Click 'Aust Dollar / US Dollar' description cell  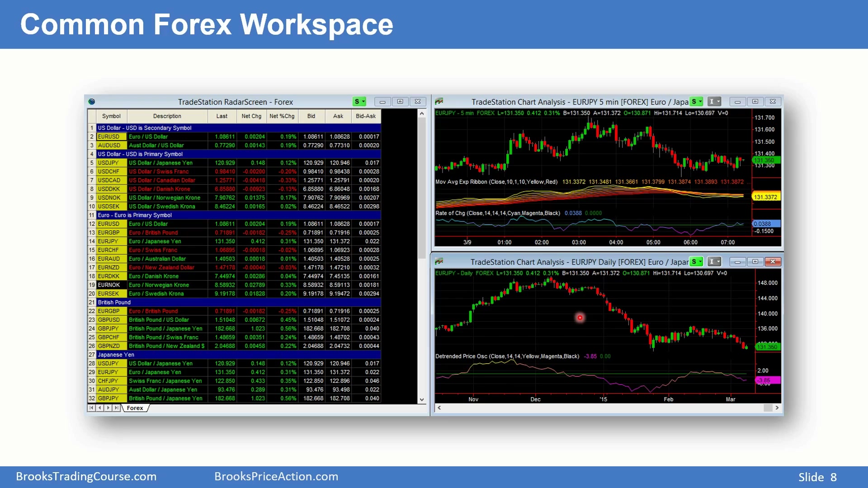(167, 145)
